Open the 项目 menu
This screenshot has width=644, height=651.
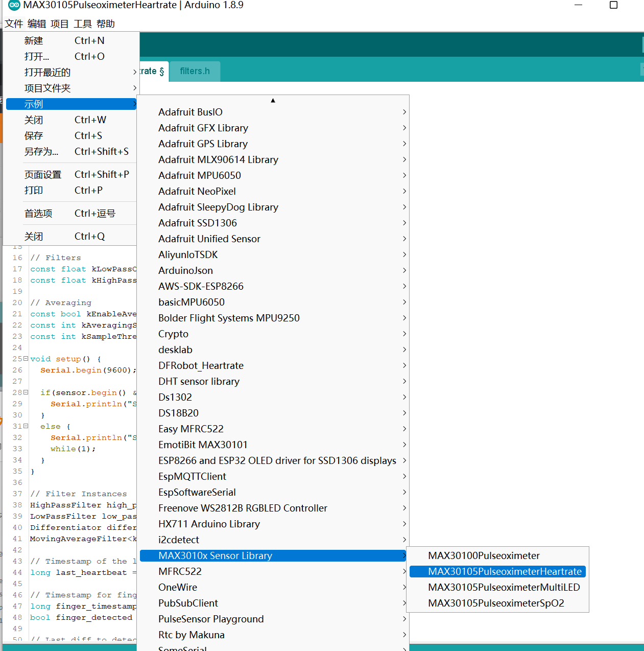(x=60, y=24)
